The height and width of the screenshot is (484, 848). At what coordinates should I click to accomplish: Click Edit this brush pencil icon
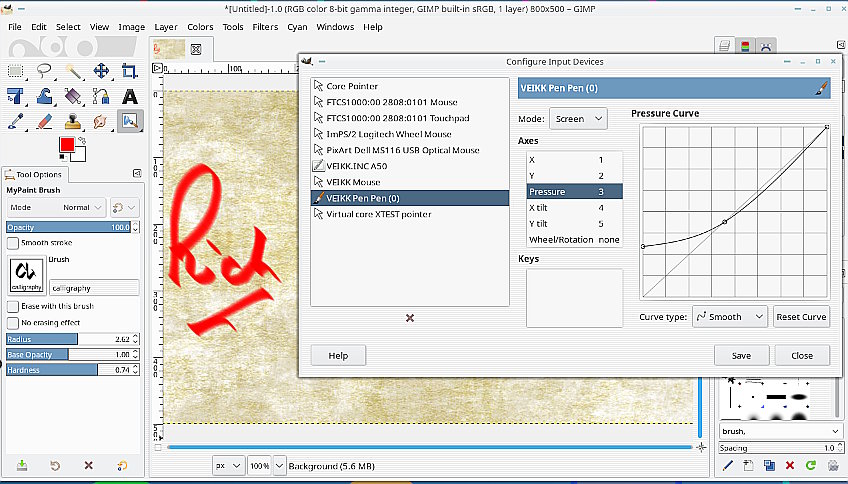[x=728, y=465]
